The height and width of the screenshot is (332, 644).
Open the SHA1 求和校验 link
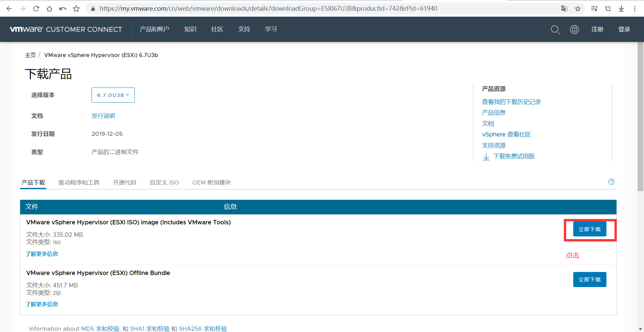coord(150,329)
